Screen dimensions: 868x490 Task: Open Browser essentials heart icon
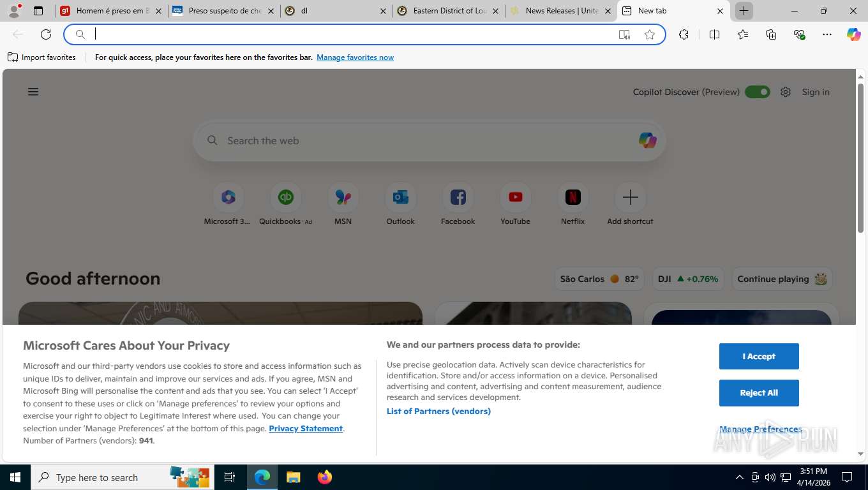(x=799, y=34)
